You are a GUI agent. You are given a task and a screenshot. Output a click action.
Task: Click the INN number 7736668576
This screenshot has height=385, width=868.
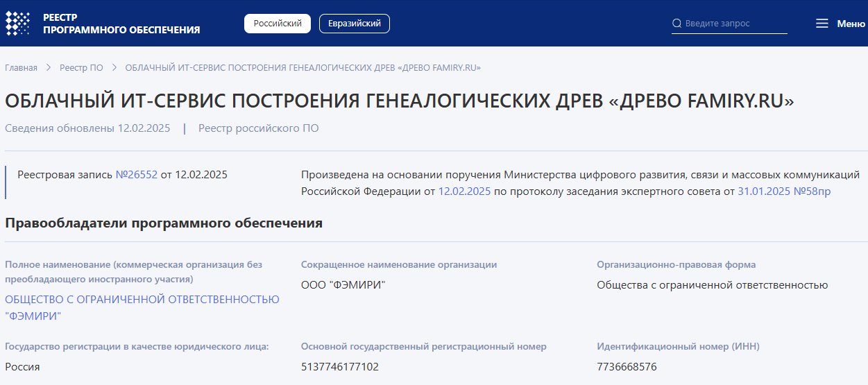point(627,367)
